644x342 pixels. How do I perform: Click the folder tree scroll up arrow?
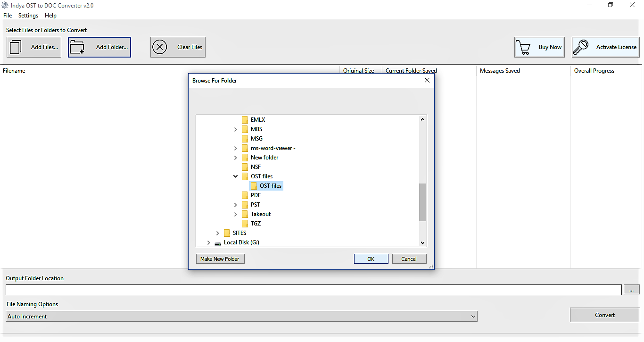pos(422,119)
